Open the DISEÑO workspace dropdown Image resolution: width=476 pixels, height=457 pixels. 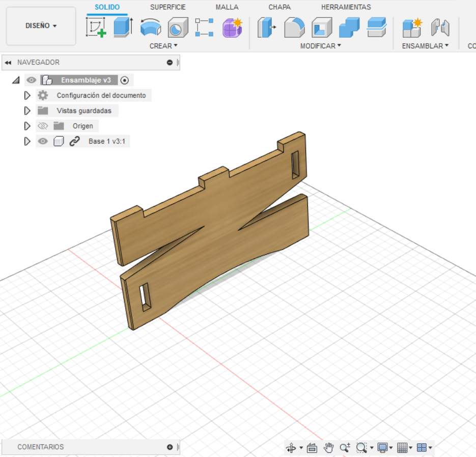(x=41, y=26)
